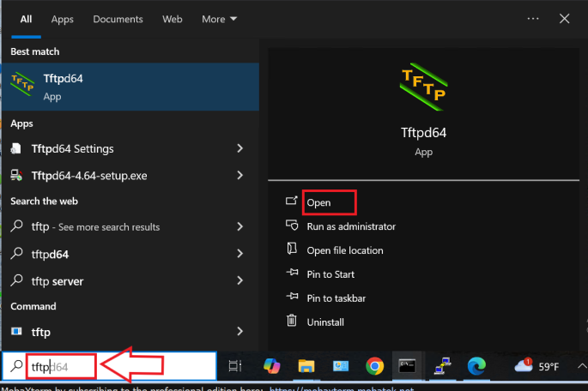Click Open to launch Tftpd64
Viewport: 588px width, 391px height.
tap(318, 202)
